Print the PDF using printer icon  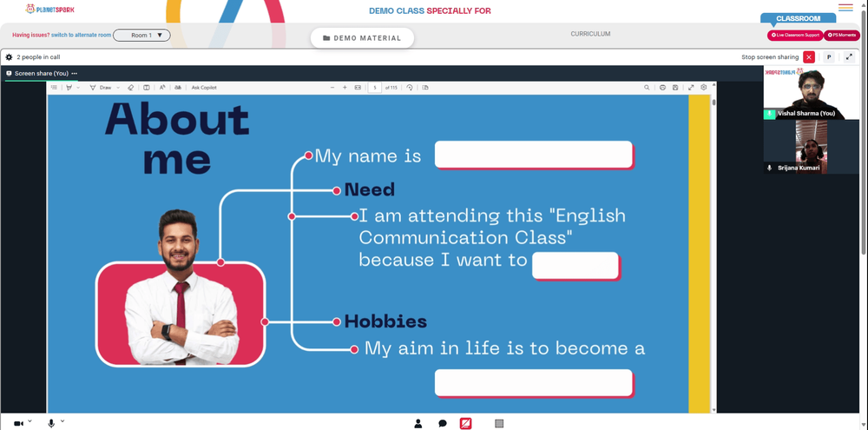pyautogui.click(x=662, y=88)
